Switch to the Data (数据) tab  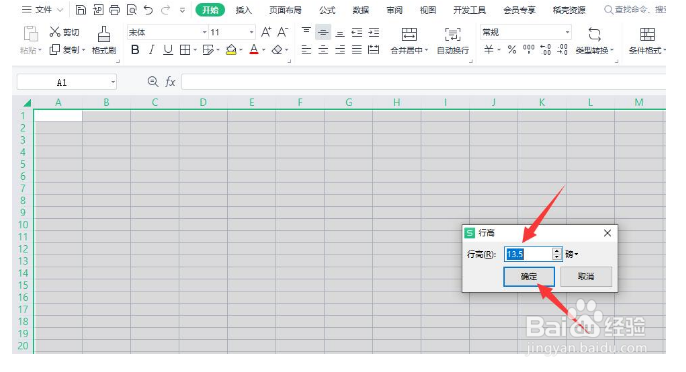[360, 10]
